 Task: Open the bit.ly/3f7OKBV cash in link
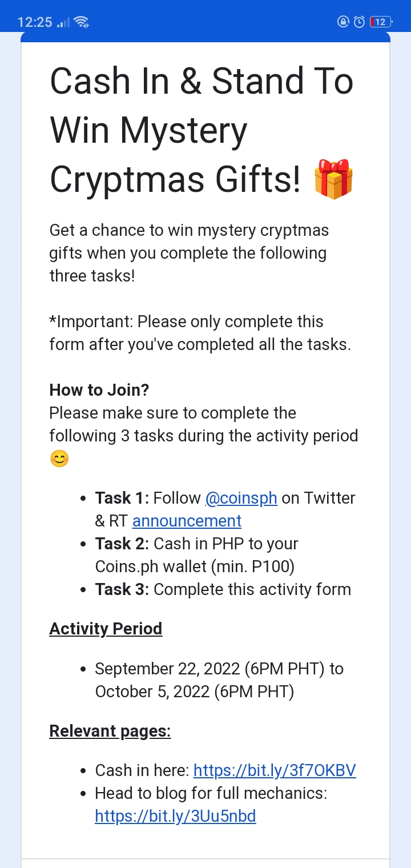(275, 770)
